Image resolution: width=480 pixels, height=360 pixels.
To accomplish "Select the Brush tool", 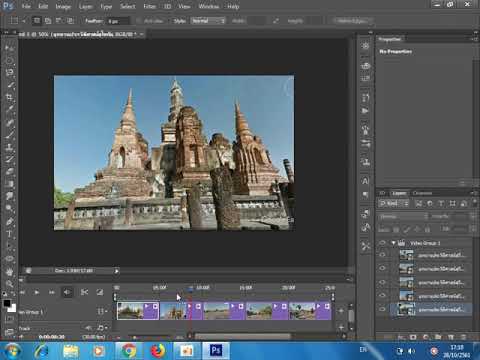I will pos(9,135).
